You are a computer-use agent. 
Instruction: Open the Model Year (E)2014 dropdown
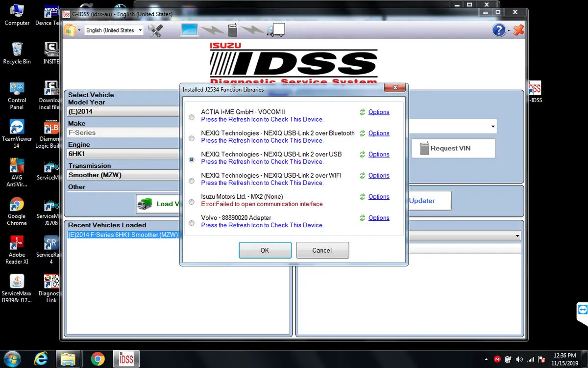click(x=123, y=111)
